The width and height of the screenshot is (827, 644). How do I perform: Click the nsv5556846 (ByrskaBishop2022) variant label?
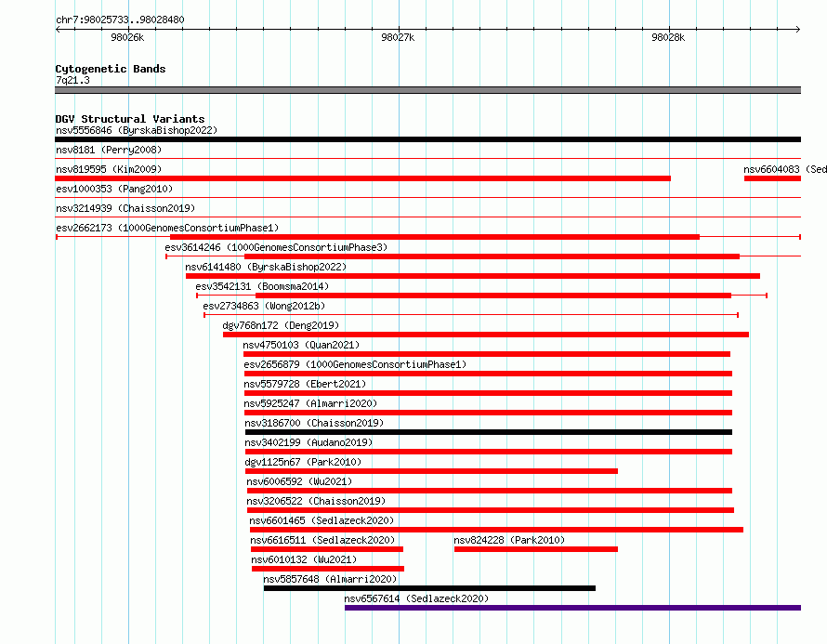[x=137, y=130]
